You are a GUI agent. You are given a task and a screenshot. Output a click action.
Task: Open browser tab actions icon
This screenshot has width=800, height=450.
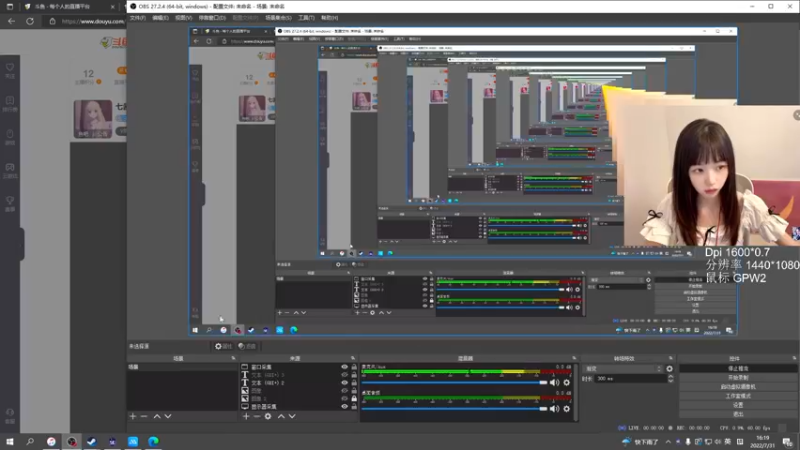click(x=10, y=7)
